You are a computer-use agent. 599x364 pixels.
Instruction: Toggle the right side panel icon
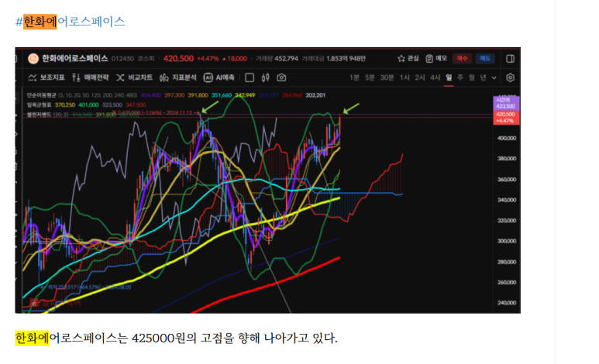[x=510, y=58]
